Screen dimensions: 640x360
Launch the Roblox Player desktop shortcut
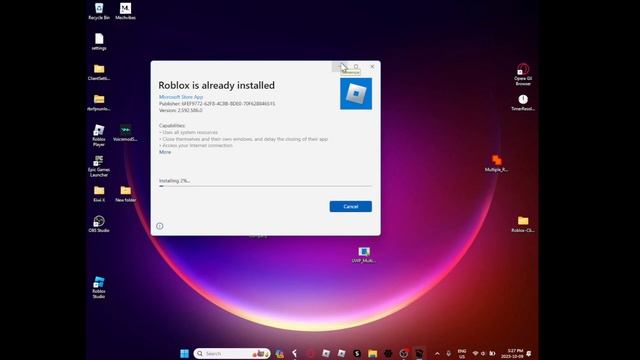click(x=99, y=135)
